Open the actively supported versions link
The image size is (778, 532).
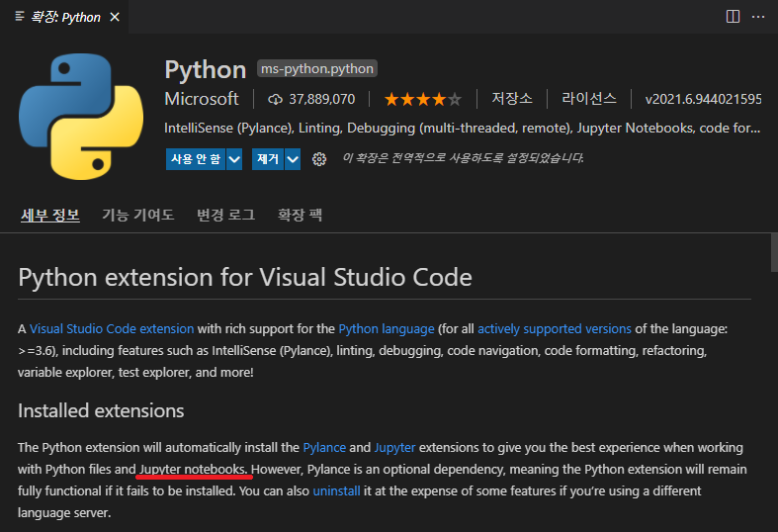click(x=555, y=329)
